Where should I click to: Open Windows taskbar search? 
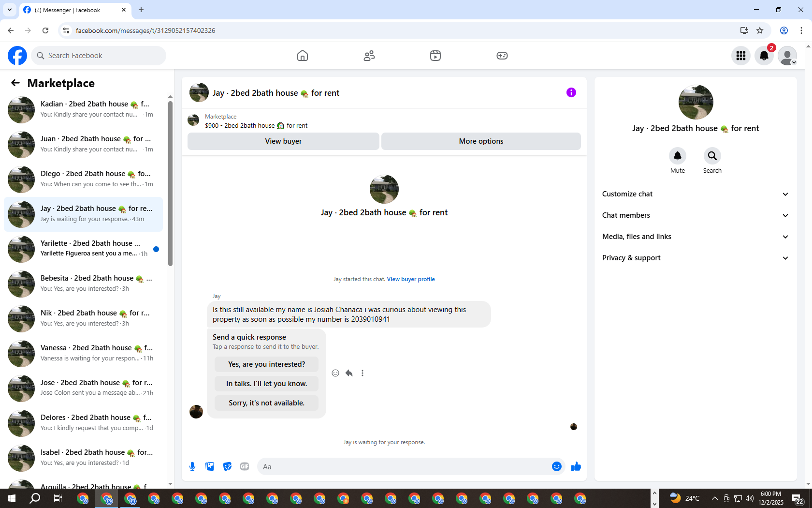point(35,498)
